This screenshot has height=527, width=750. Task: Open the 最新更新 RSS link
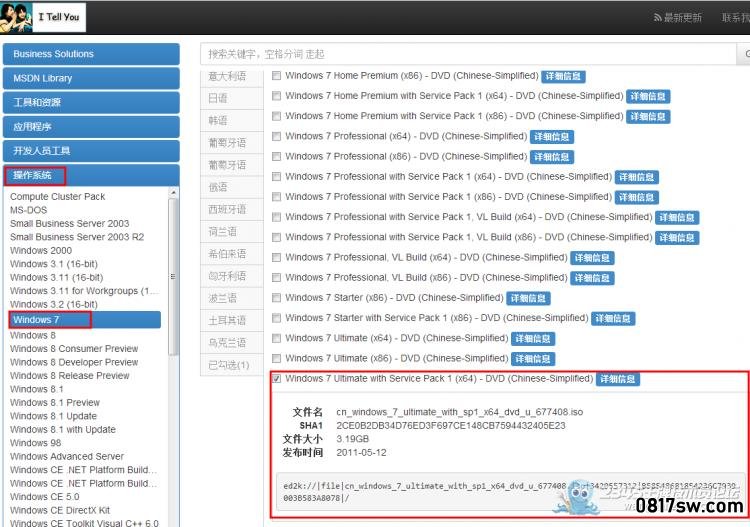click(678, 18)
